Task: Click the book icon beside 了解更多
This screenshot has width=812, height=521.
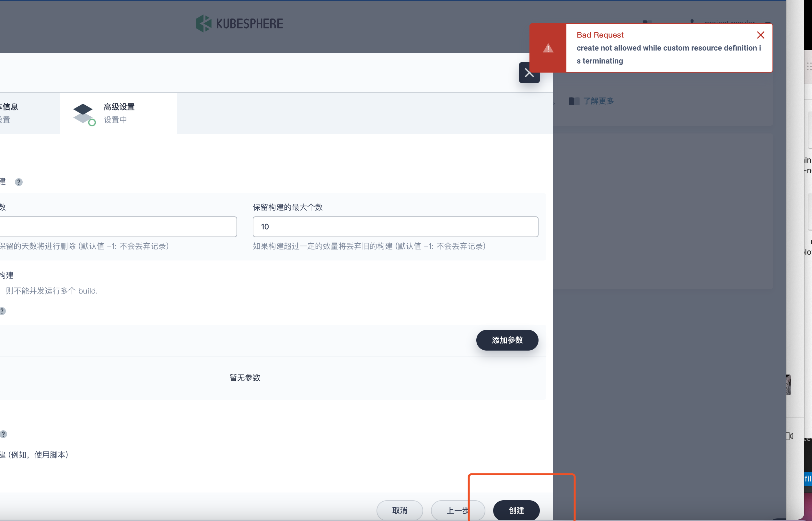Action: point(574,100)
